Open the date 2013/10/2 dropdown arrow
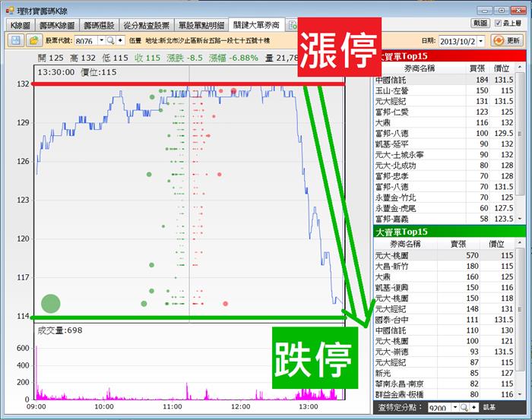Screen dimensions: 532x420 coord(481,41)
